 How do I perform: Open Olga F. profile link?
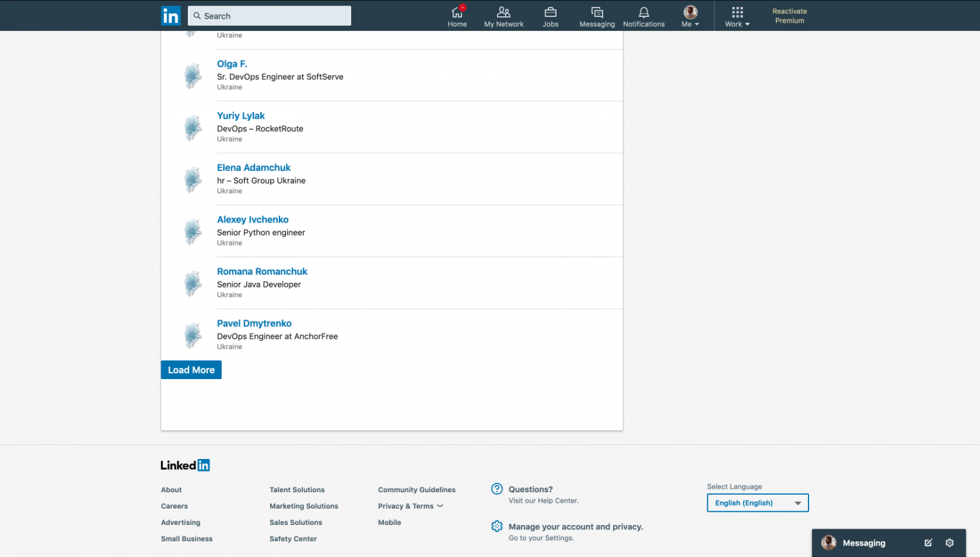(x=232, y=64)
